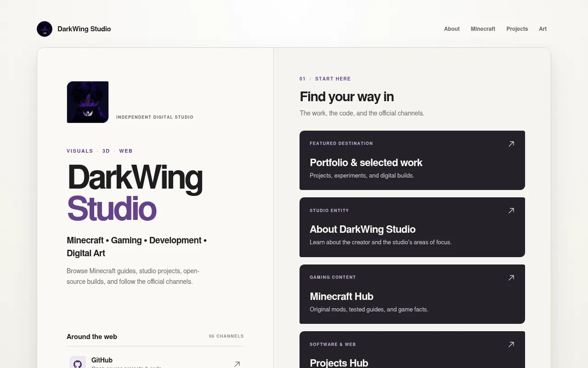588x368 pixels.
Task: Click the "GAMING CONTENT" label
Action: click(333, 277)
